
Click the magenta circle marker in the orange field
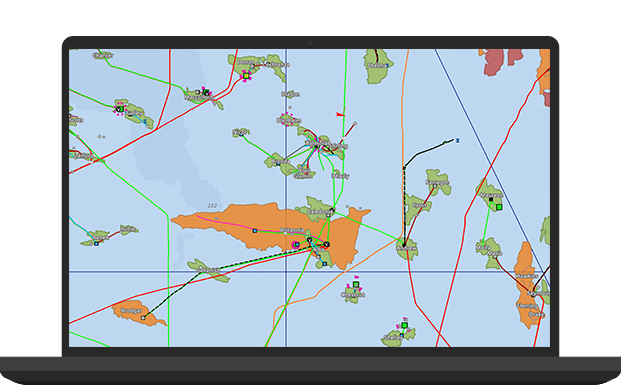coord(295,245)
